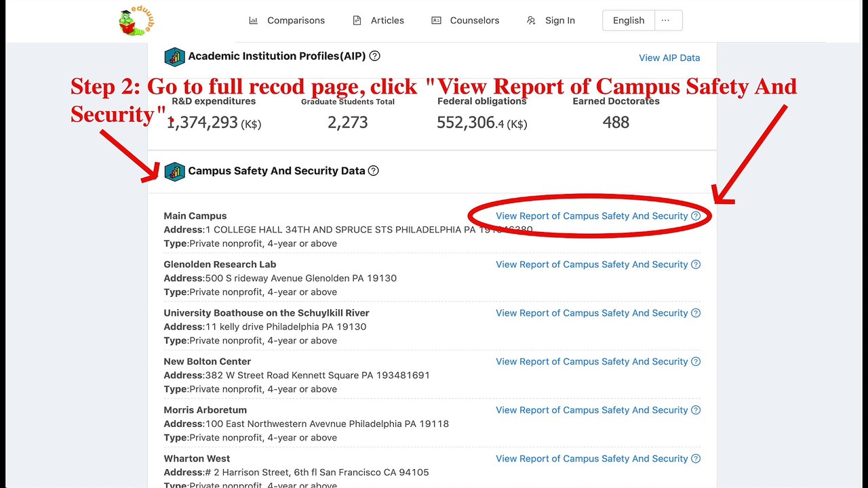This screenshot has height=488, width=868.
Task: View safety report for Glenolden Research Lab
Action: tap(592, 264)
